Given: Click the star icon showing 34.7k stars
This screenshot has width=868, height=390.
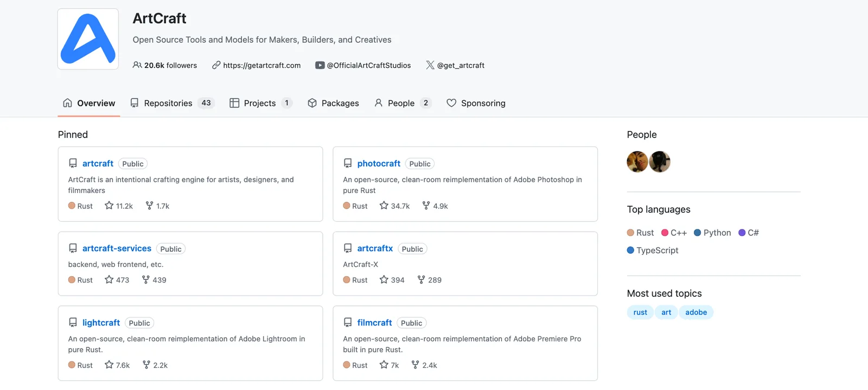Looking at the screenshot, I should (x=384, y=206).
